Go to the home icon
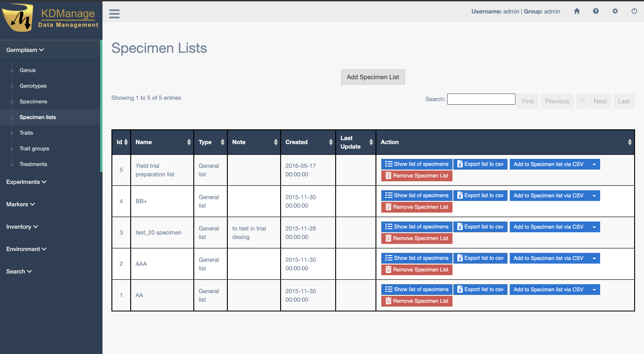Viewport: 644px width, 354px height. pos(576,11)
